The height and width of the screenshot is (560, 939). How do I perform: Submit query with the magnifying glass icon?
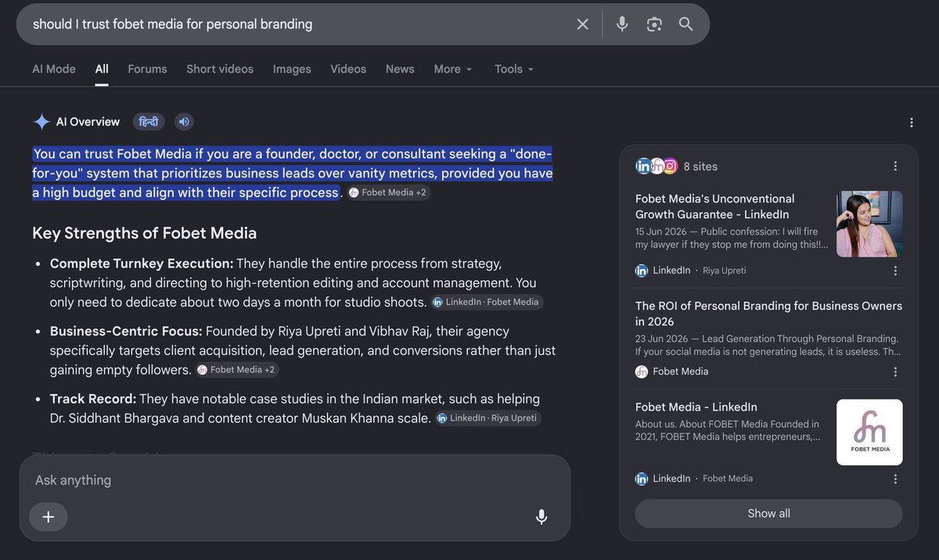click(686, 24)
